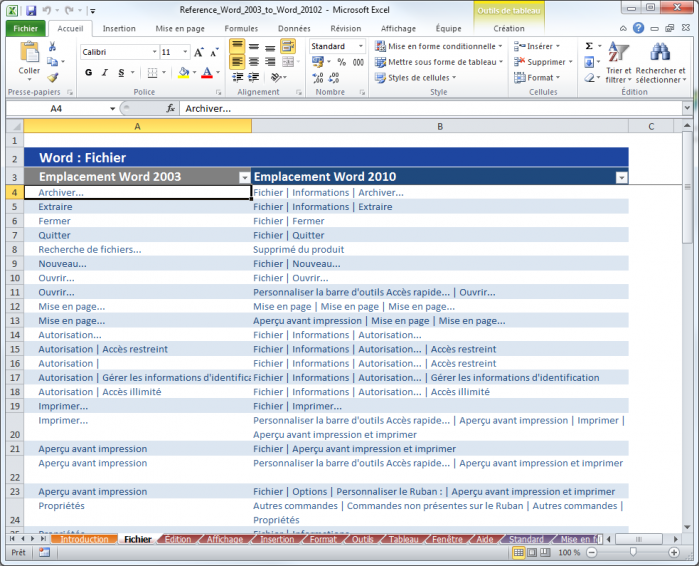Click increase indent icon
The image size is (699, 566).
(x=254, y=78)
